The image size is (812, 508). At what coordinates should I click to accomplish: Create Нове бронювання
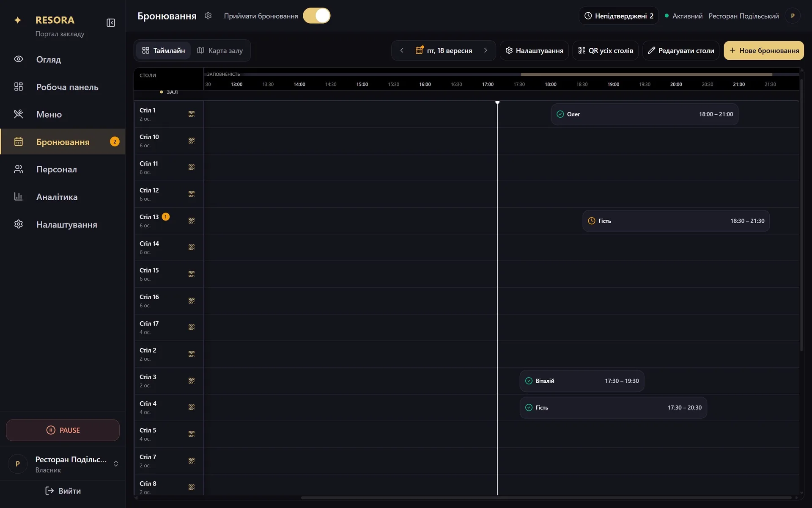coord(764,50)
